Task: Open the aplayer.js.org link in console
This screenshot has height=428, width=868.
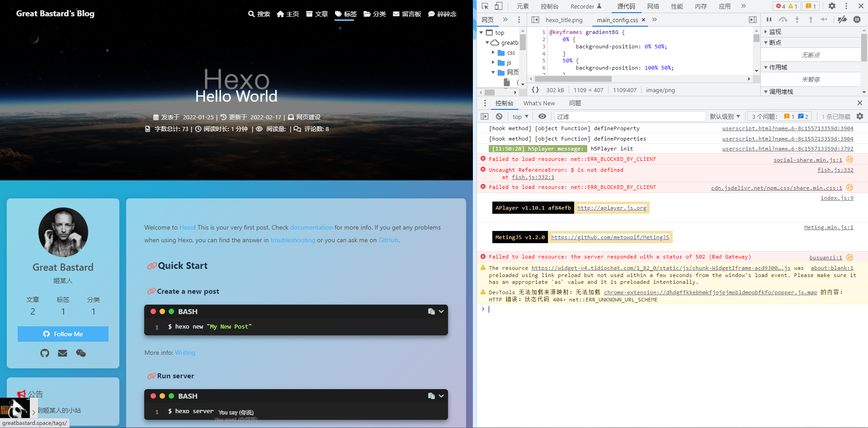Action: (x=612, y=208)
